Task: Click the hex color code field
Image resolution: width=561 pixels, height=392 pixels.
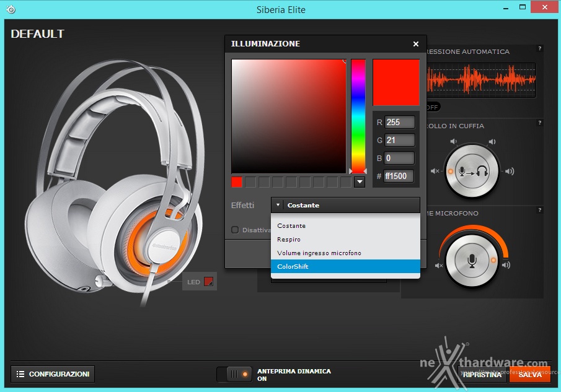Action: (399, 176)
